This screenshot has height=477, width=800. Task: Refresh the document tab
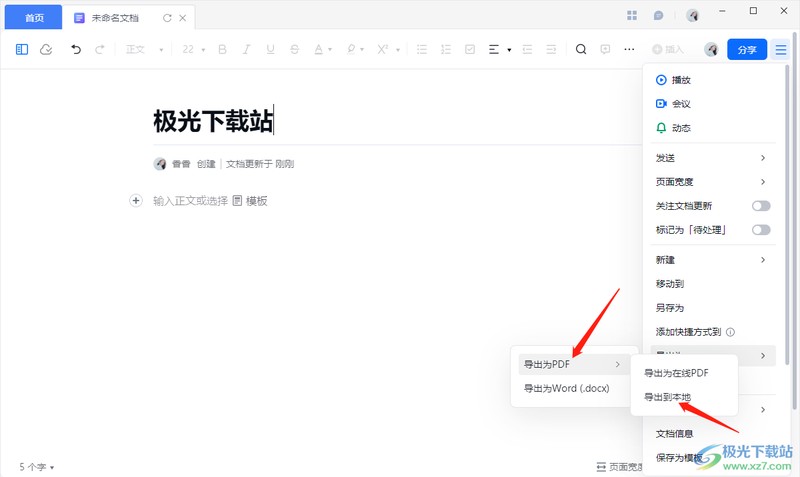click(167, 18)
